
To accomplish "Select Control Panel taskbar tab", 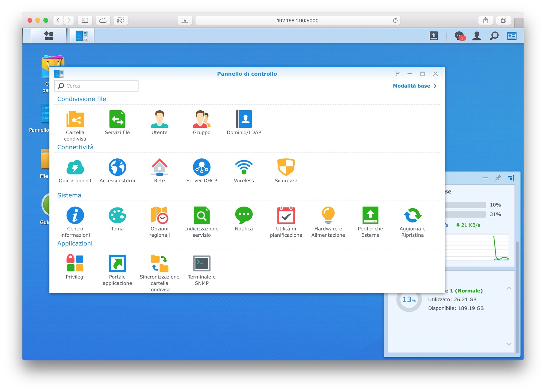I will pyautogui.click(x=82, y=36).
